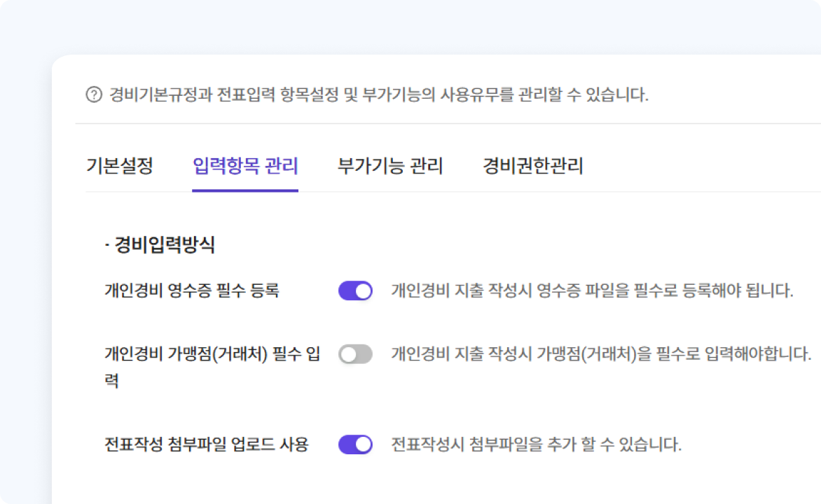
Task: Click the divider line under the help text
Action: pos(448,124)
